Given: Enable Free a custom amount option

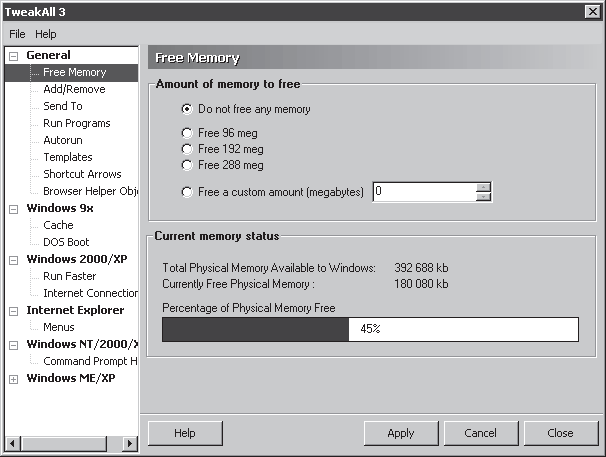Looking at the screenshot, I should (187, 192).
